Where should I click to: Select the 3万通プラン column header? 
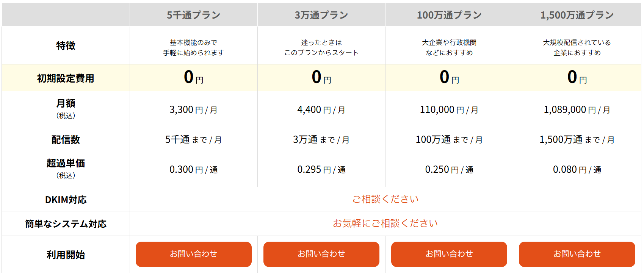click(321, 15)
